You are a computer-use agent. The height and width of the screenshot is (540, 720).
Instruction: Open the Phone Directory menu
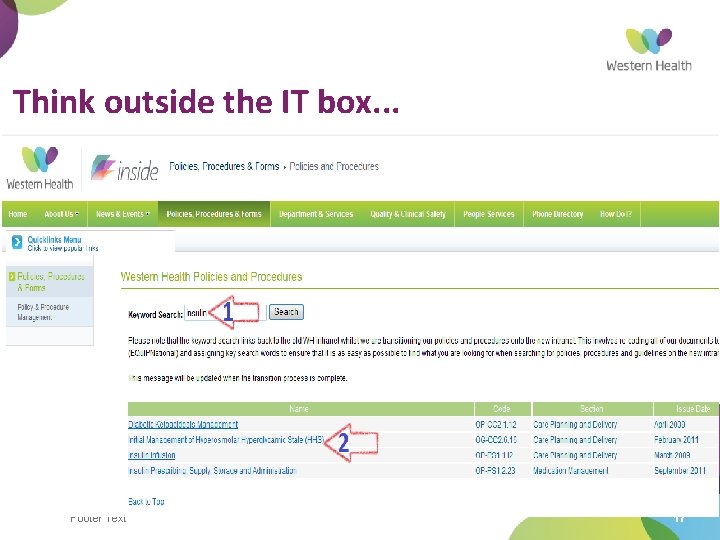pos(557,214)
